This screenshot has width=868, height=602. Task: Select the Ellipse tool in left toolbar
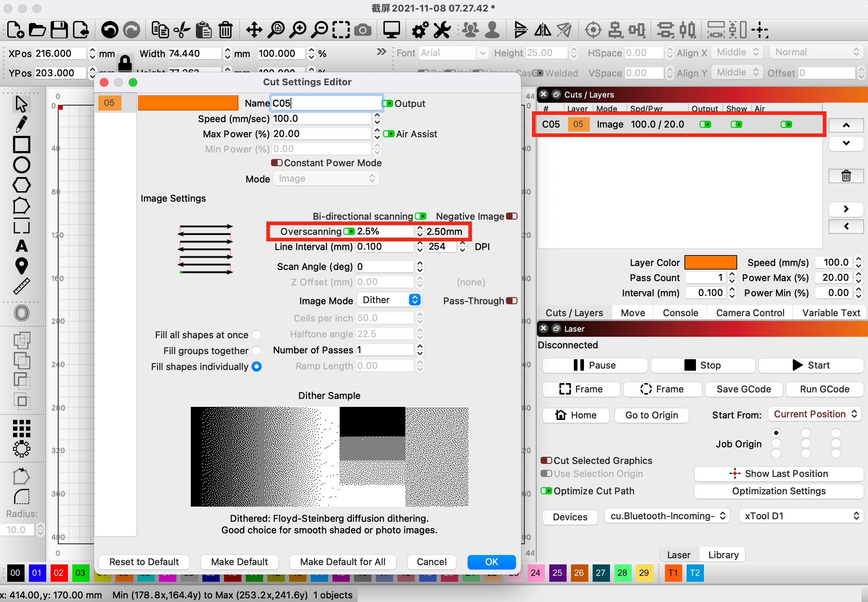[21, 165]
